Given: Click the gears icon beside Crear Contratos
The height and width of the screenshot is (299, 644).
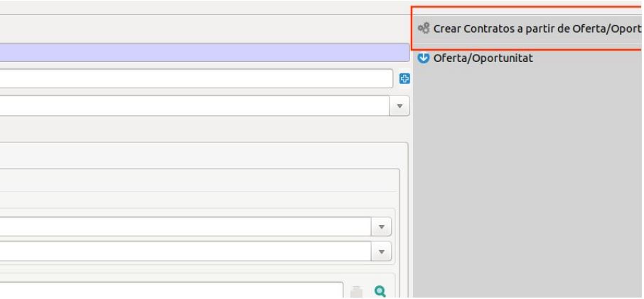Looking at the screenshot, I should 424,28.
